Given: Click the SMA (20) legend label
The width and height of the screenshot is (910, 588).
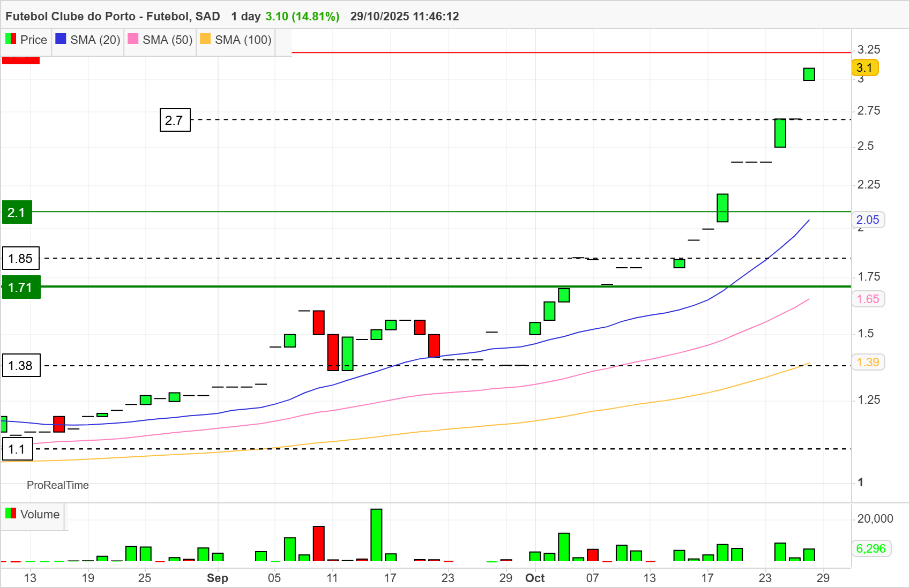Looking at the screenshot, I should click(x=95, y=40).
